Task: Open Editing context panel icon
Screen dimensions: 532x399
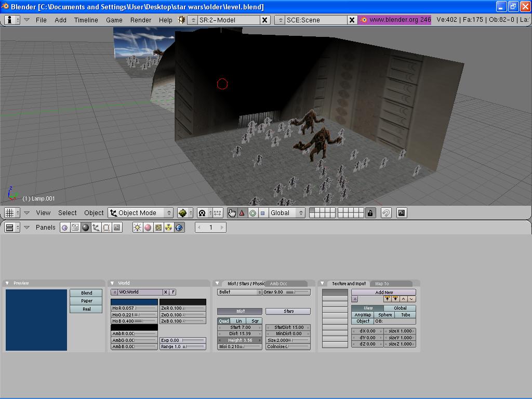Action: pyautogui.click(x=107, y=228)
